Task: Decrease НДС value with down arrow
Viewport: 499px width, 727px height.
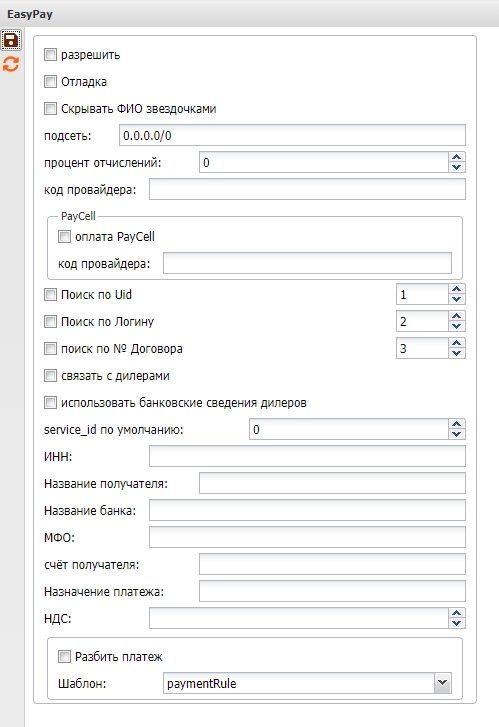Action: (457, 623)
